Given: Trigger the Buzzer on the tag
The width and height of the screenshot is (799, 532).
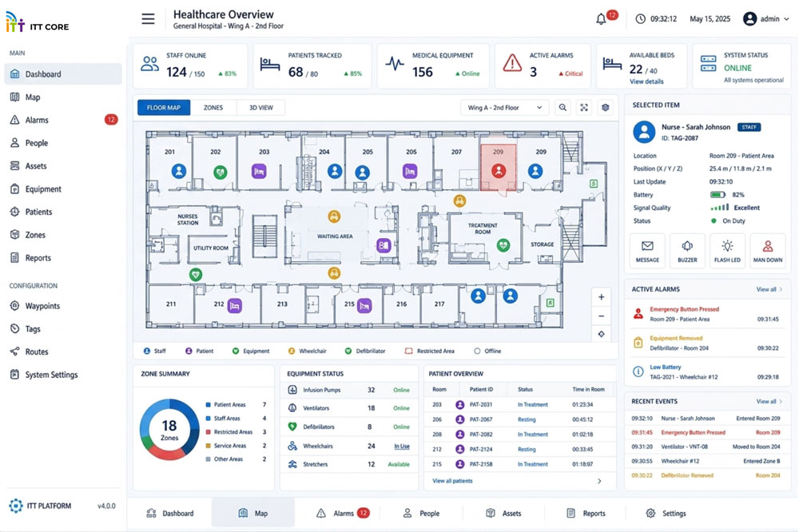Looking at the screenshot, I should tap(687, 251).
